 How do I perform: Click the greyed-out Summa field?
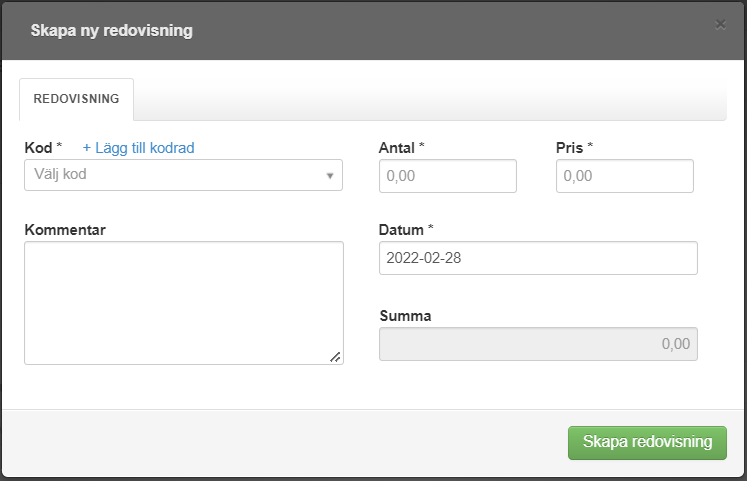pyautogui.click(x=538, y=344)
